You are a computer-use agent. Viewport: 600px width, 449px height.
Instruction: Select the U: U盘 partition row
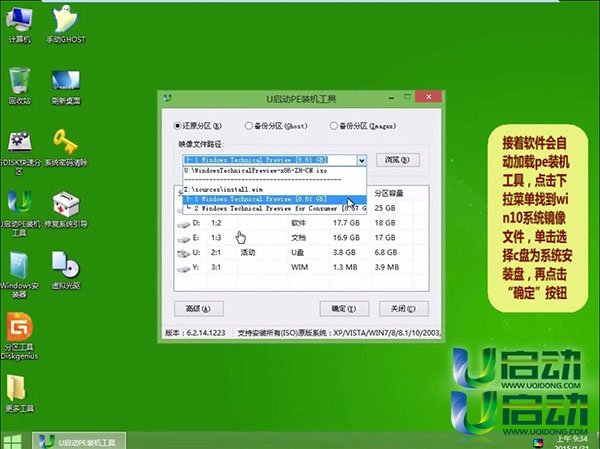(301, 253)
